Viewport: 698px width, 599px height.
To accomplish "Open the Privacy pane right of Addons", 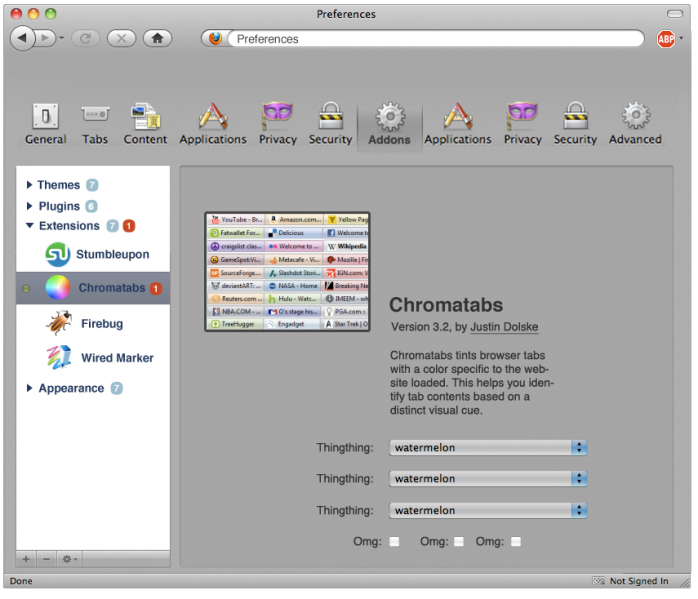I will pyautogui.click(x=523, y=124).
